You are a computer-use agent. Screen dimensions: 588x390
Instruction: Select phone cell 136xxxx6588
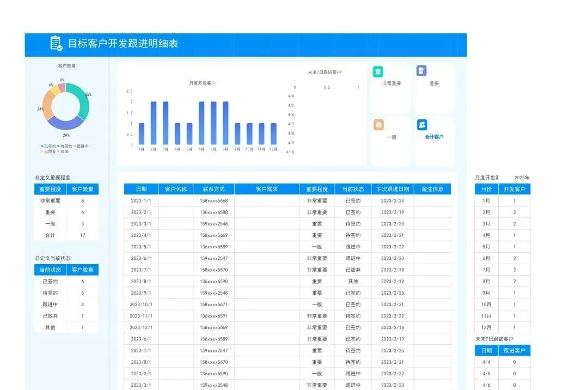pyautogui.click(x=214, y=212)
